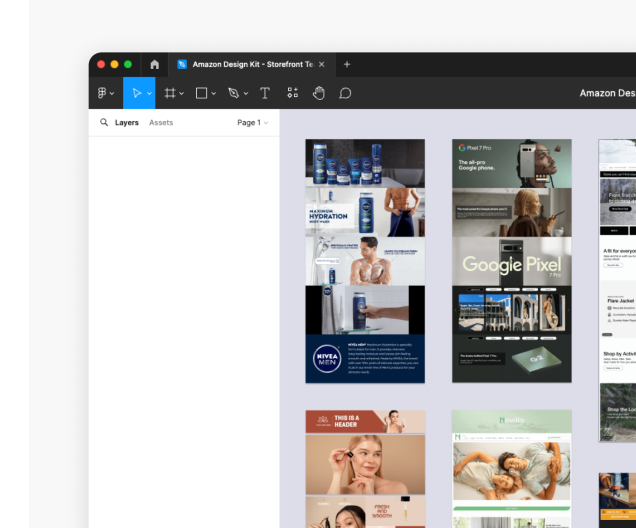Select the Nivea Men products banner

pos(365,163)
